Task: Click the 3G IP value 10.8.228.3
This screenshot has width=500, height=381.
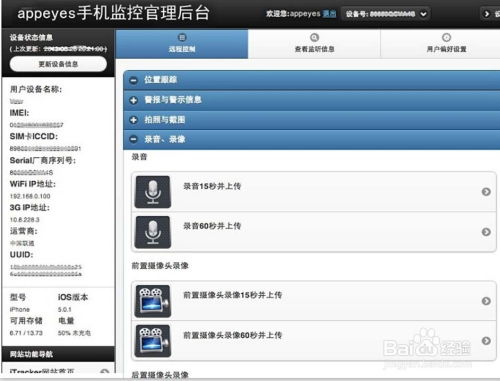Action: pyautogui.click(x=25, y=220)
